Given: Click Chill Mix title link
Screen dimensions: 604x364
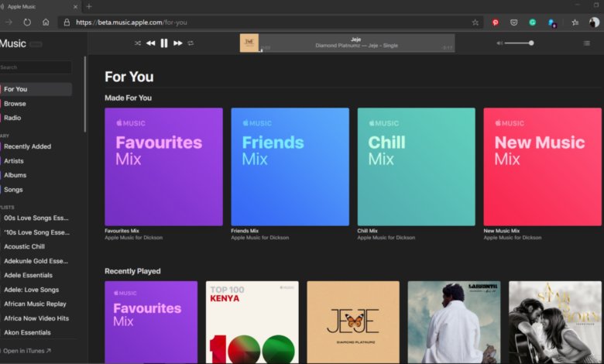Looking at the screenshot, I should coord(367,231).
